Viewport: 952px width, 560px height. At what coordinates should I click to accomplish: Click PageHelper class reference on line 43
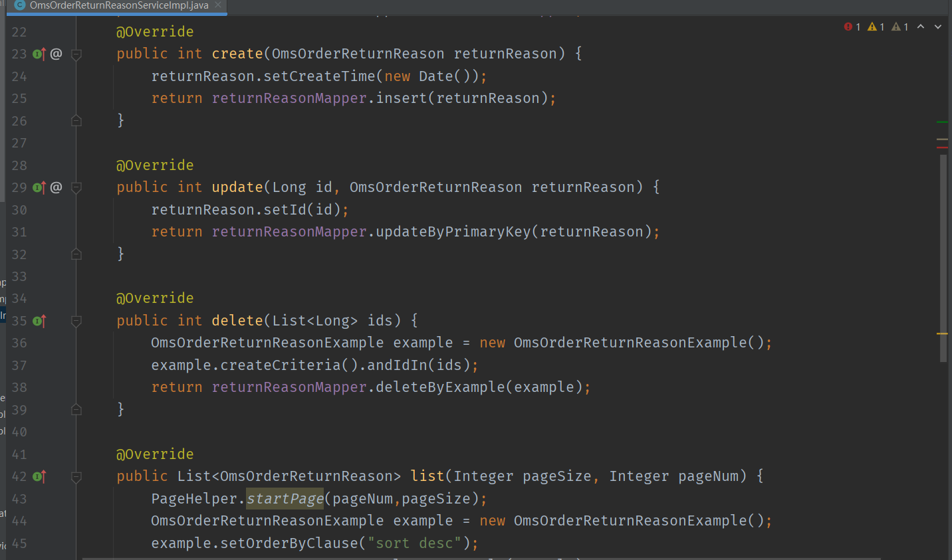pos(194,499)
